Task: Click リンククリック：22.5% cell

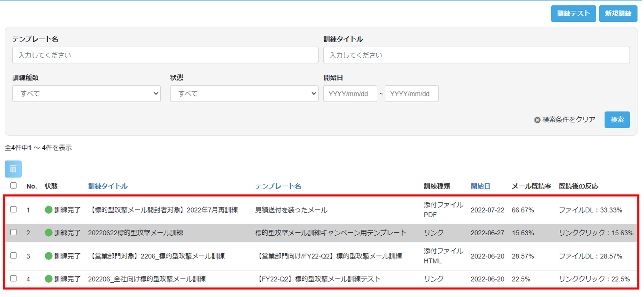Action: (594, 279)
